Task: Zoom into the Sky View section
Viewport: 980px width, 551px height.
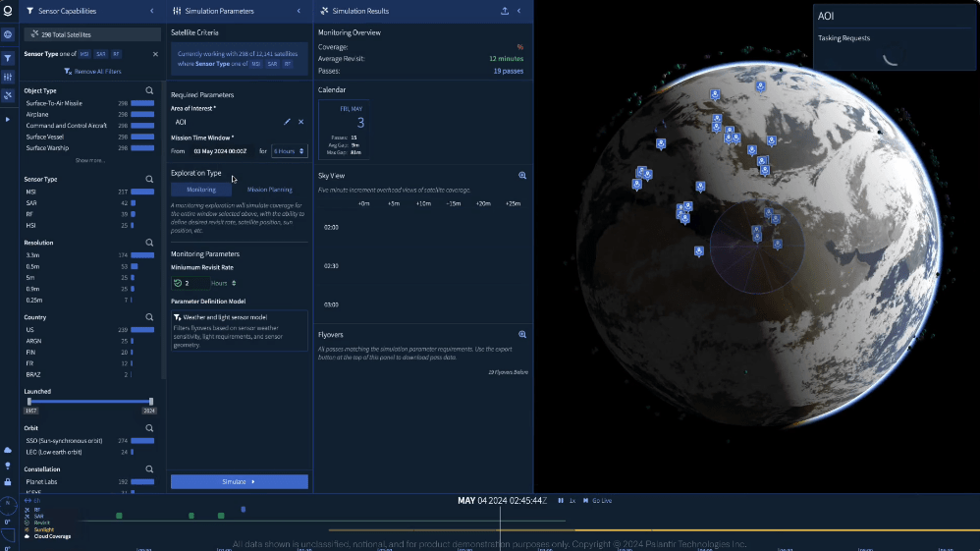Action: coord(522,175)
